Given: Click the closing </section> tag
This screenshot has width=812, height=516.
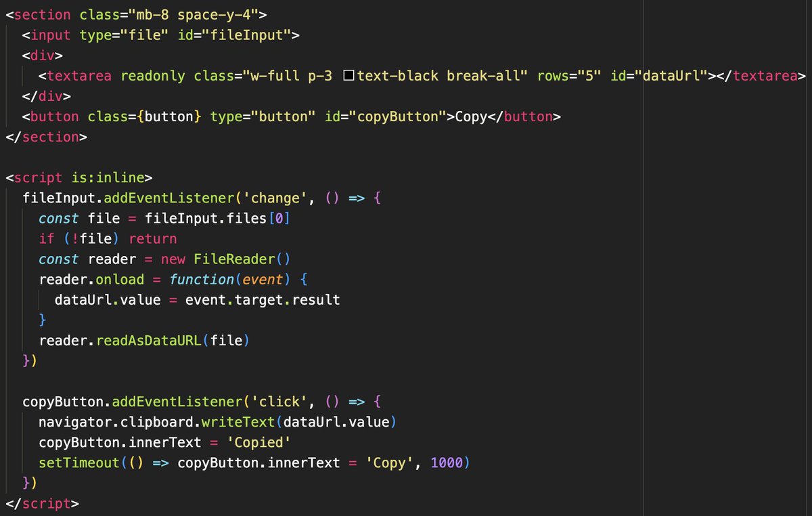Looking at the screenshot, I should [x=47, y=137].
